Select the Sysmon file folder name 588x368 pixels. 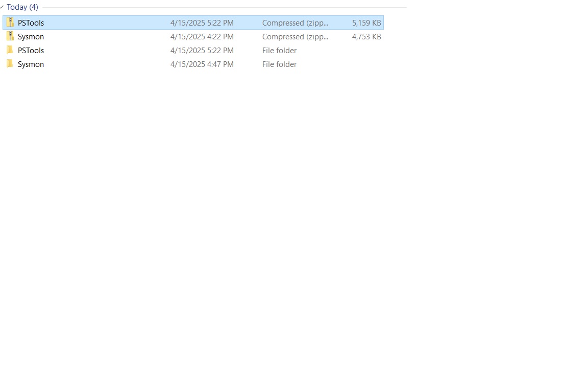31,64
